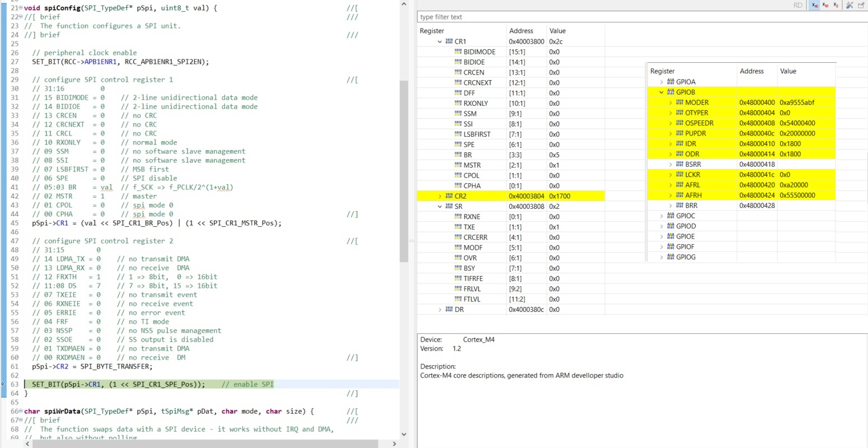Expand the GPIOC peripheral node

[x=661, y=216]
